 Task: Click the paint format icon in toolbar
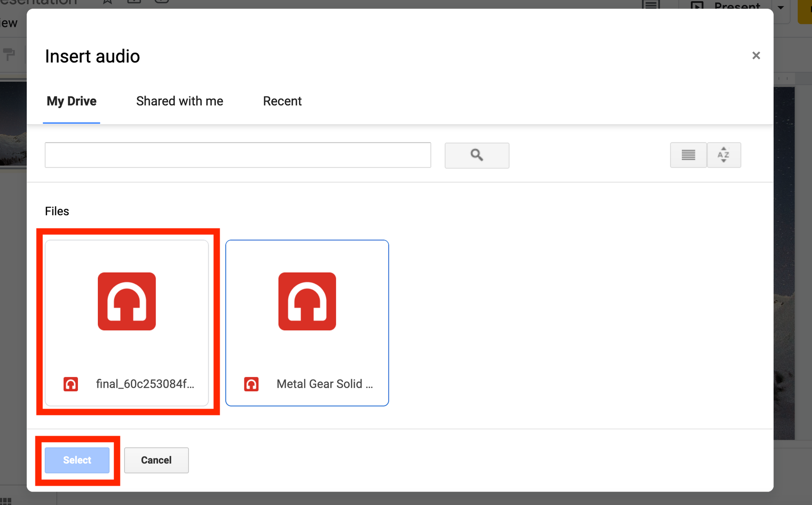9,54
